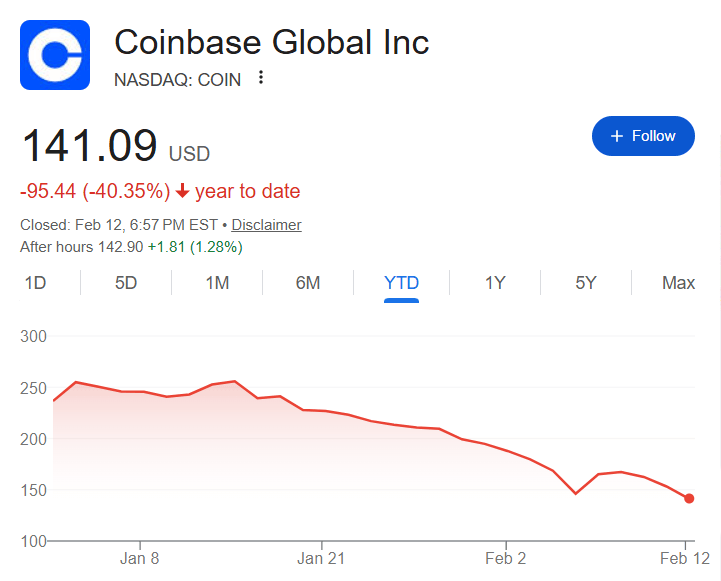Click the Jan 21 date axis label
The height and width of the screenshot is (581, 721).
tap(324, 558)
